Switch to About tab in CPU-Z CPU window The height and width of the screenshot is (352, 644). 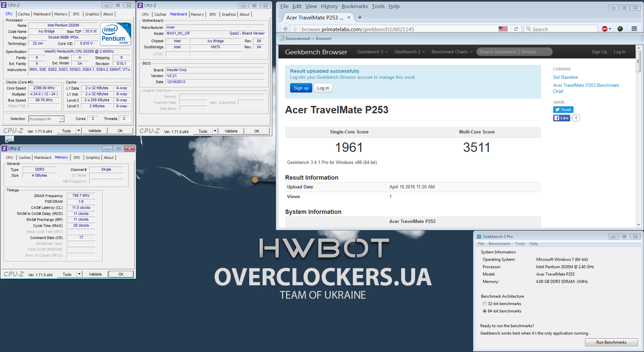108,14
